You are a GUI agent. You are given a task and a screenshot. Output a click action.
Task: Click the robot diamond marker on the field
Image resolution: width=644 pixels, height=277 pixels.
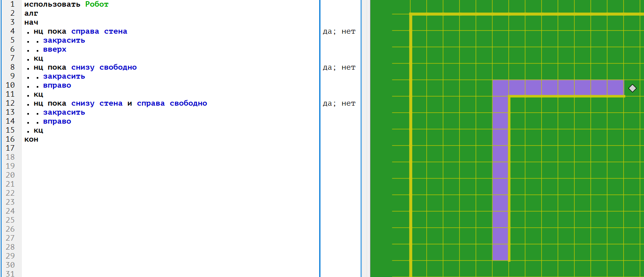click(632, 88)
